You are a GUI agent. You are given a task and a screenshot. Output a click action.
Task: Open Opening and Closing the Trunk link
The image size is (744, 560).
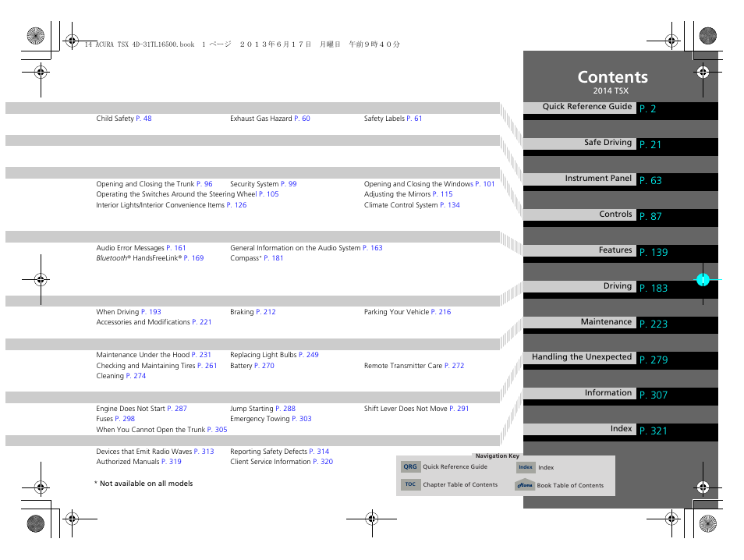click(x=154, y=184)
